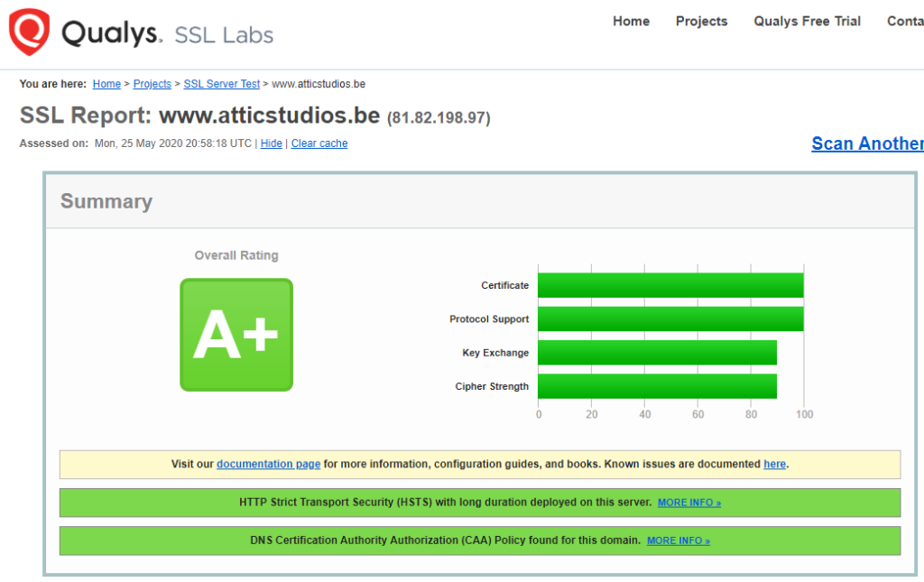
Task: Click the 'Qualys' wordmark in header
Action: [x=111, y=33]
